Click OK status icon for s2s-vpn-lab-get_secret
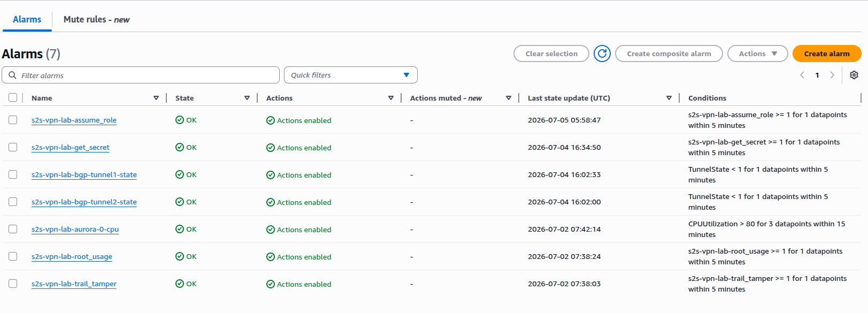The width and height of the screenshot is (868, 313). pos(180,147)
